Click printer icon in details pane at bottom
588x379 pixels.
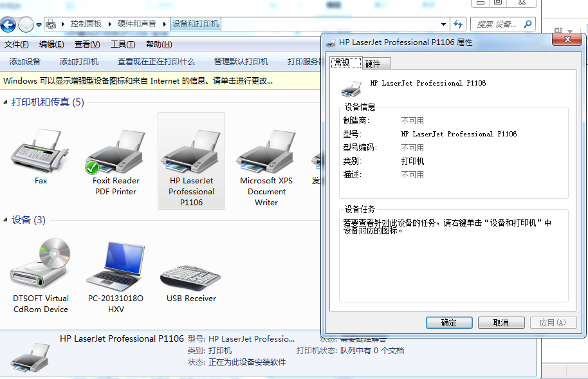(x=30, y=357)
